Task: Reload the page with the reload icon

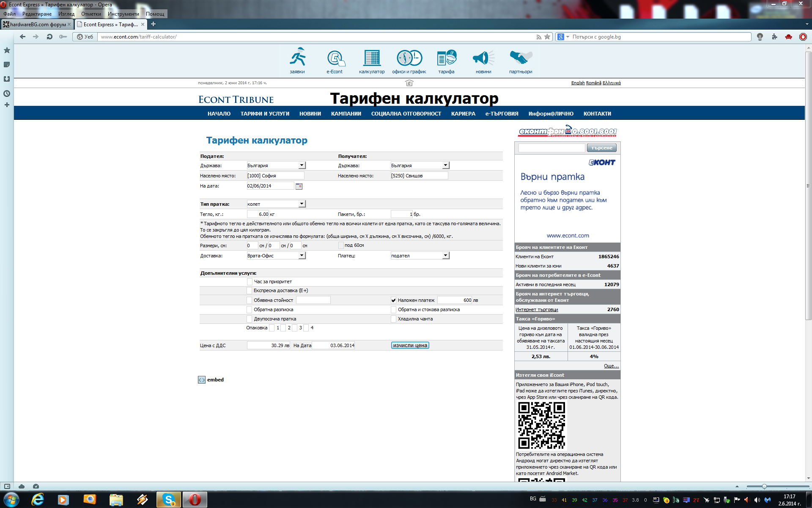Action: tap(49, 37)
